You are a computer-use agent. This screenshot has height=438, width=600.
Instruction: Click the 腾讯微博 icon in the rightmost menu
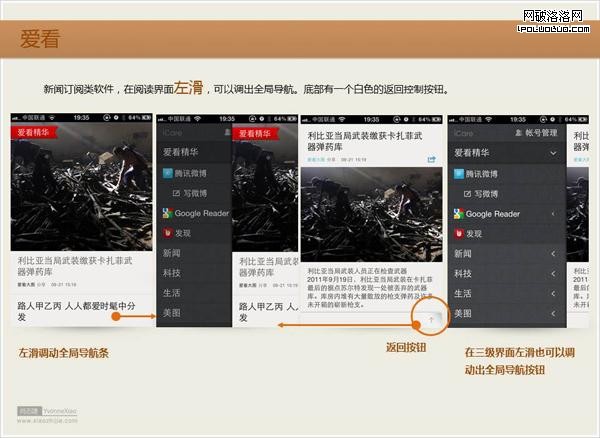(458, 173)
